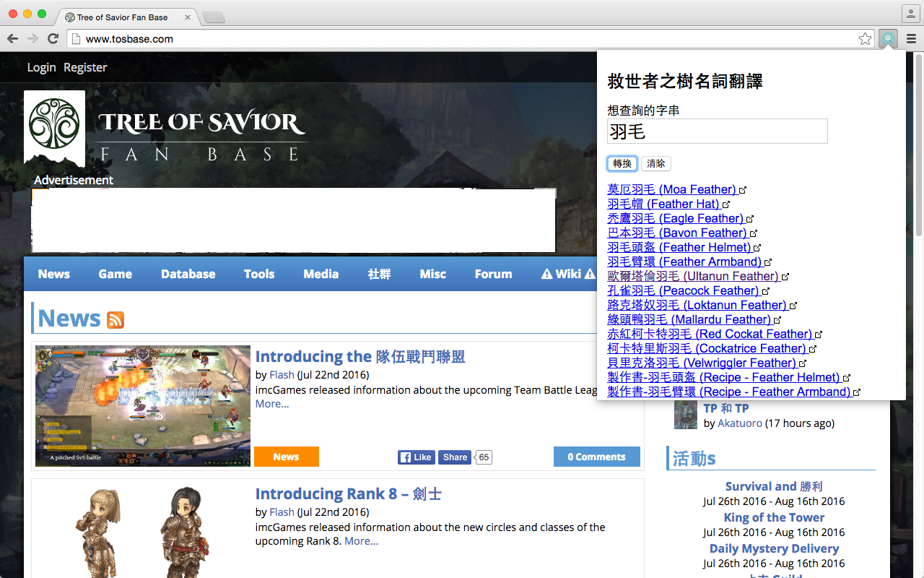Open the 社群 menu item

pyautogui.click(x=379, y=274)
